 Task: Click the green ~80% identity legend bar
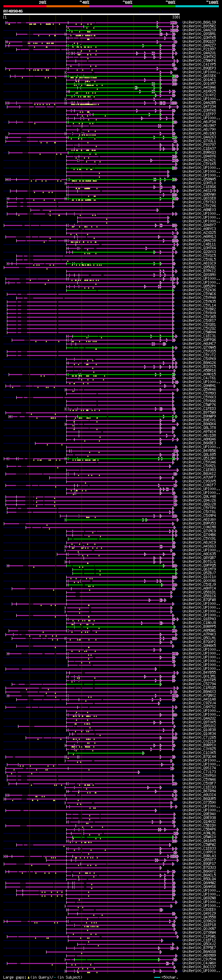[154, 6]
